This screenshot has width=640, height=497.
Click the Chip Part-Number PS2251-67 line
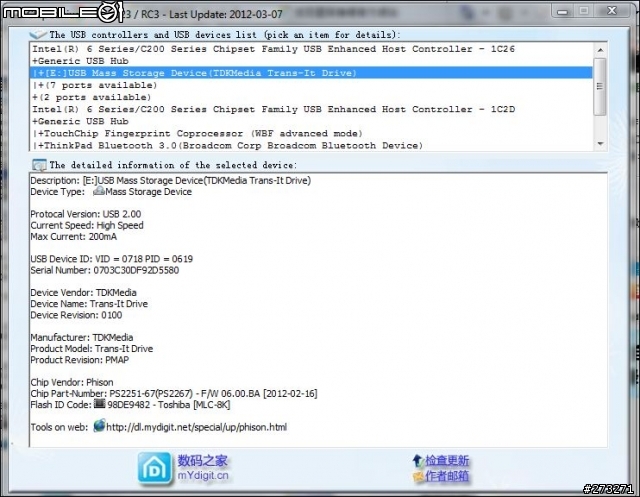pyautogui.click(x=174, y=394)
